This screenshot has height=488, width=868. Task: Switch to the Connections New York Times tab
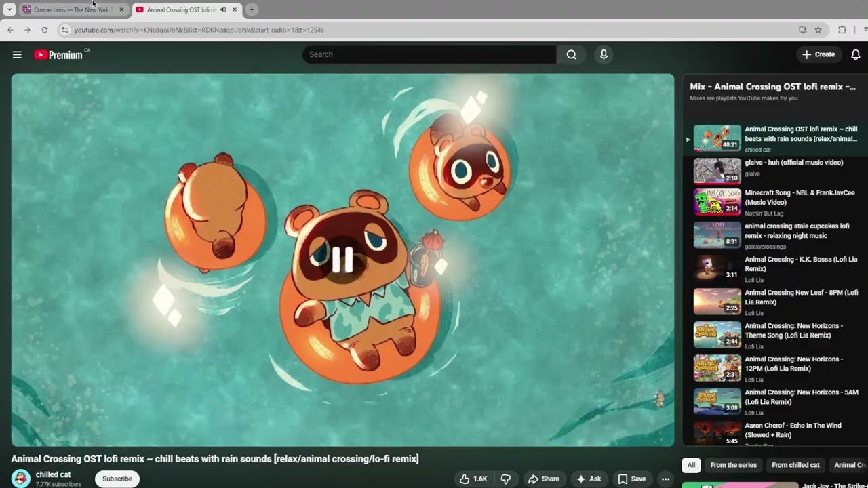click(73, 9)
